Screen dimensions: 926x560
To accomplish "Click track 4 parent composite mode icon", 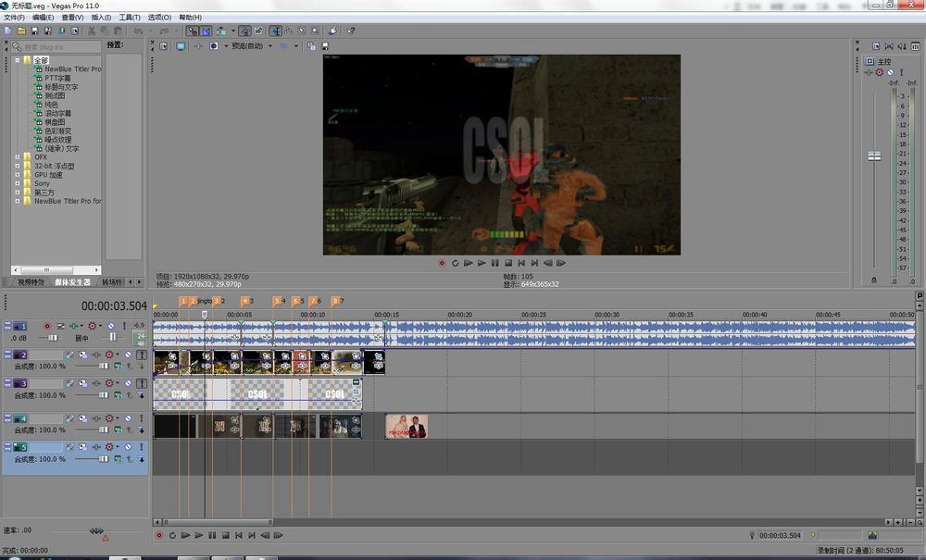I will pyautogui.click(x=119, y=430).
